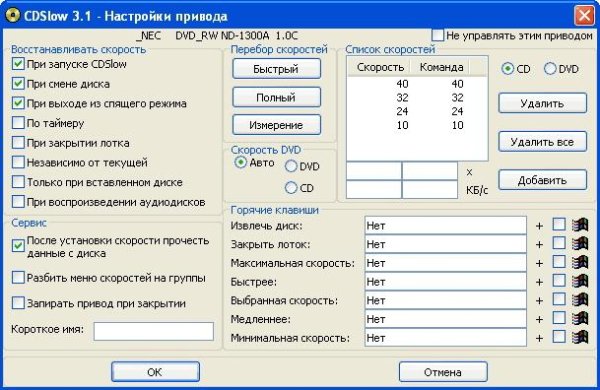Click Медленнее hotkey field

(x=445, y=319)
